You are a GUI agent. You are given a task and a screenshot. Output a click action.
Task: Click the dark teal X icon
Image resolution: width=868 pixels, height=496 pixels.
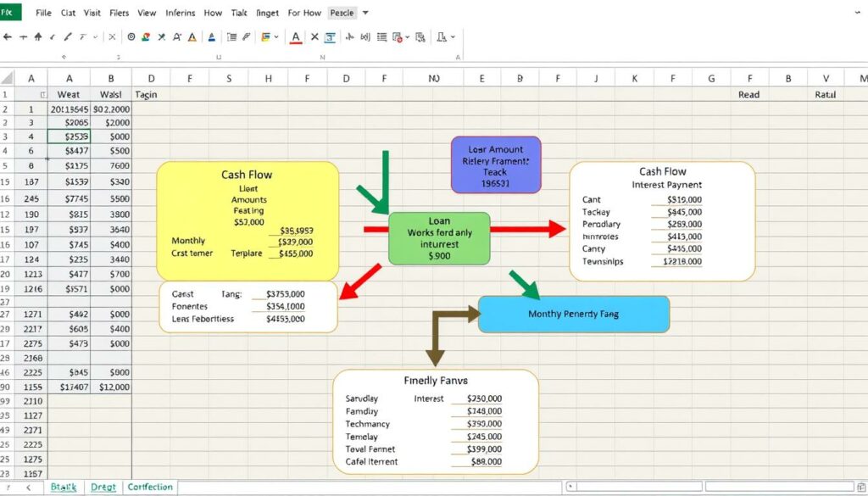162,37
